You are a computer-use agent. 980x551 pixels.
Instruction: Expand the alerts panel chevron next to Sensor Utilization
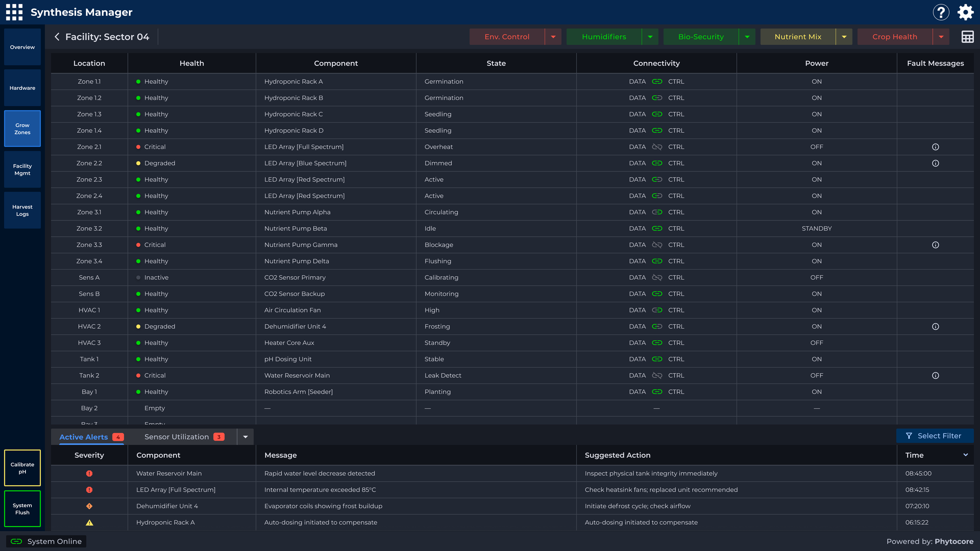coord(246,437)
